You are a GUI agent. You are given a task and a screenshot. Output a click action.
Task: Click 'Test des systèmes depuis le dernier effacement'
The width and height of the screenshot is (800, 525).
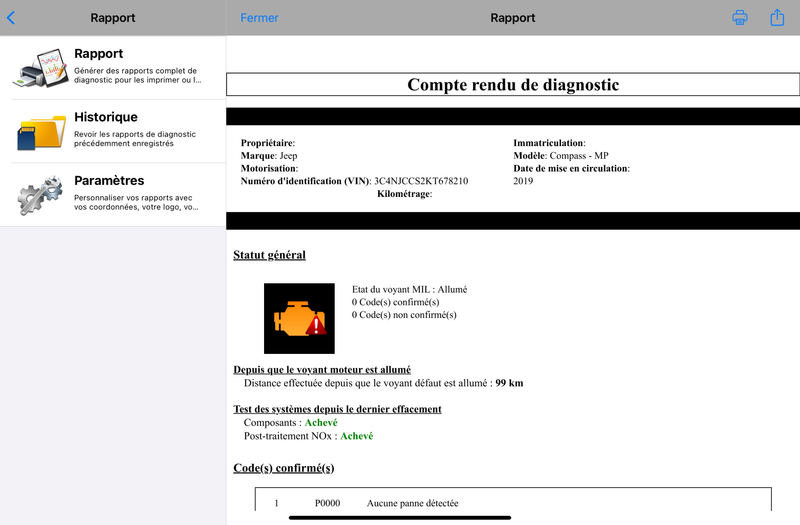tap(337, 409)
